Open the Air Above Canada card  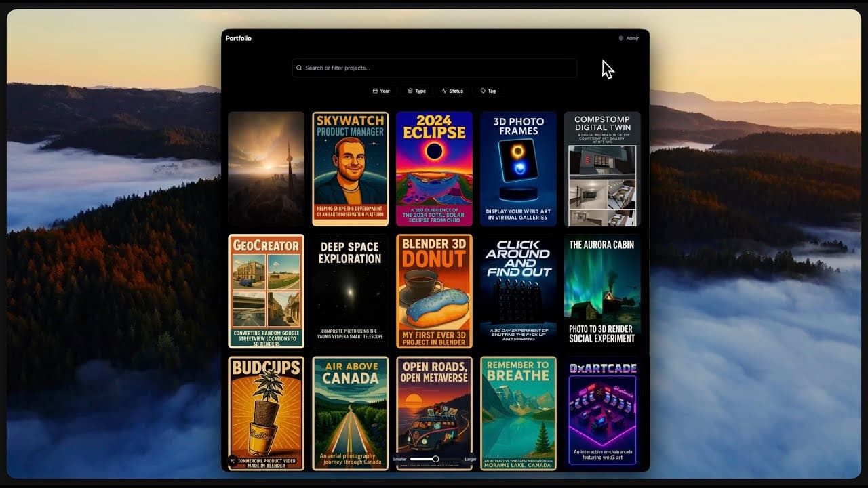[x=350, y=413]
